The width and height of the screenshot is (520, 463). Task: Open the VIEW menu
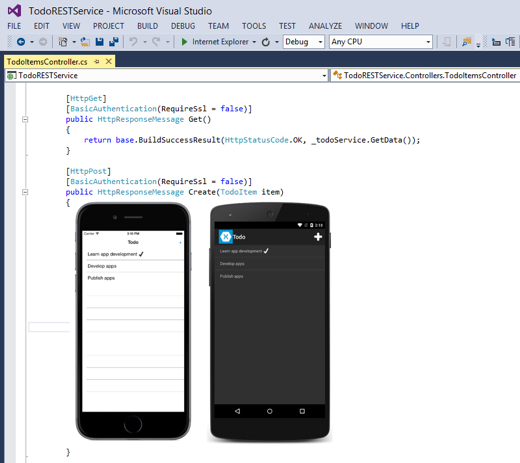[x=71, y=26]
